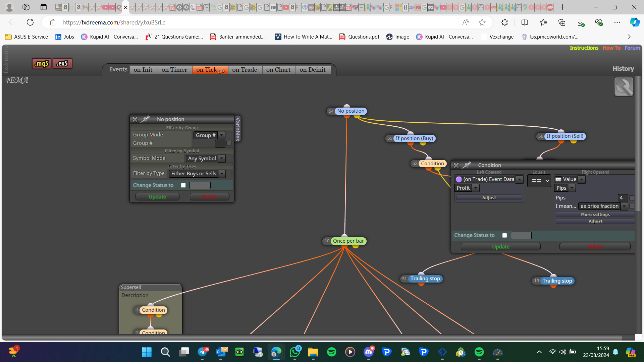Image resolution: width=644 pixels, height=362 pixels.
Task: Switch to the on Trade tab
Action: point(245,69)
